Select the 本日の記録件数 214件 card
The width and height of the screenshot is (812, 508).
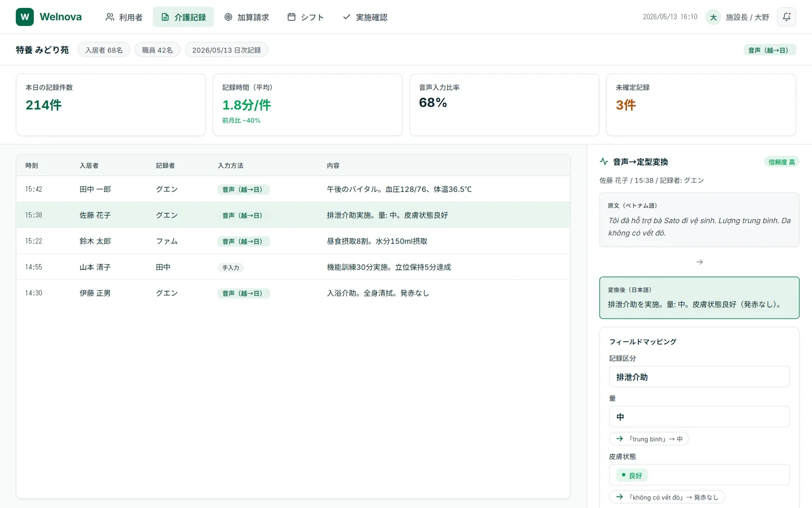tap(111, 104)
